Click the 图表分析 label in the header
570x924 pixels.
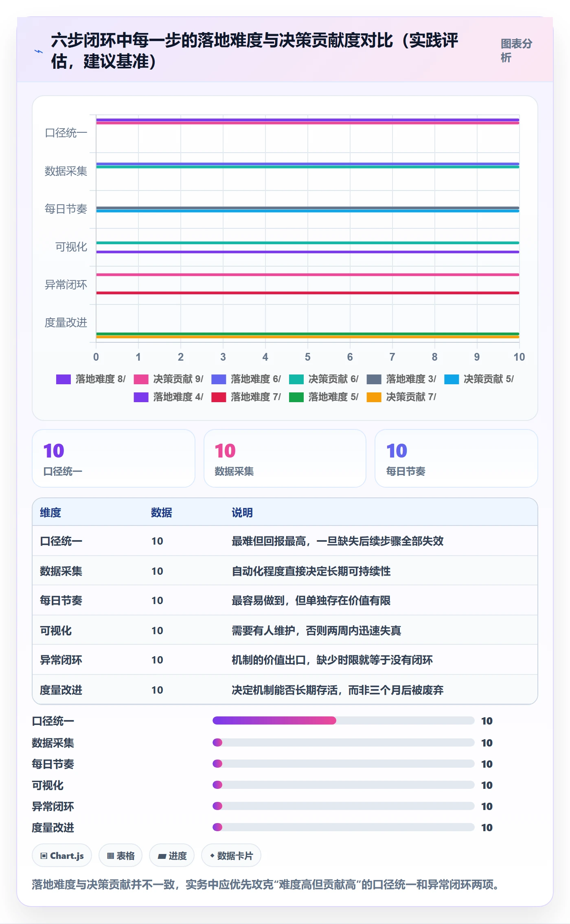516,50
